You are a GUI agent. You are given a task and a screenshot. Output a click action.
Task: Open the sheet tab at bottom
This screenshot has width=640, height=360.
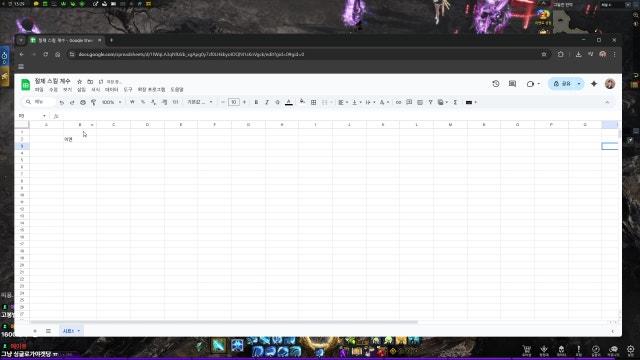pos(71,331)
